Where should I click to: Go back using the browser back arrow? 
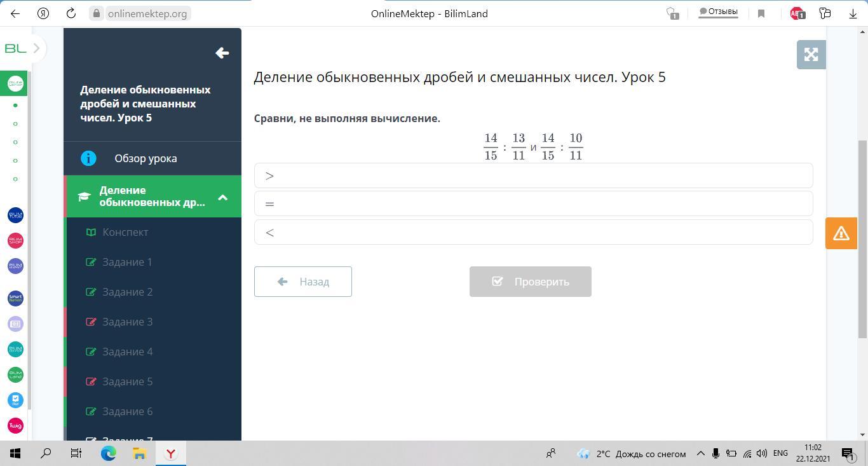click(x=15, y=13)
